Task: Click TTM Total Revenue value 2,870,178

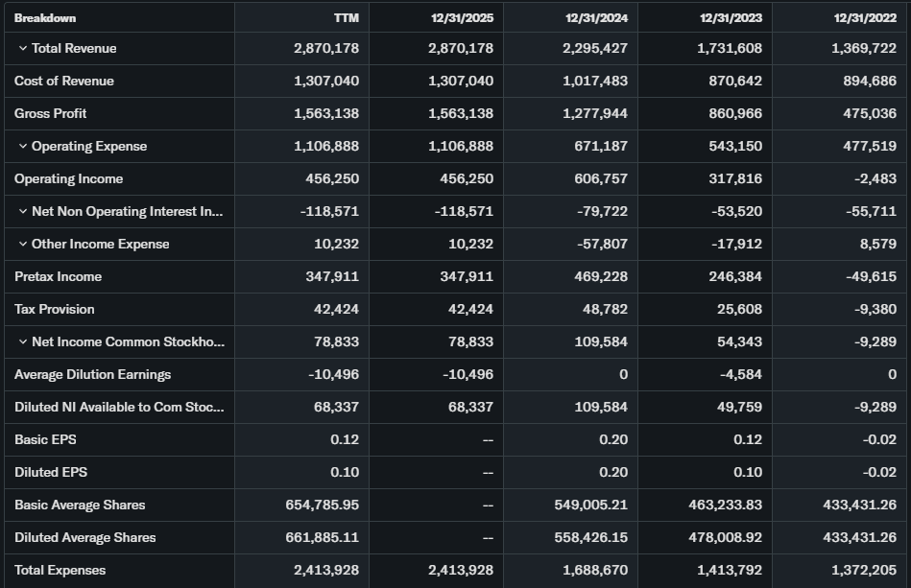Action: tap(326, 49)
